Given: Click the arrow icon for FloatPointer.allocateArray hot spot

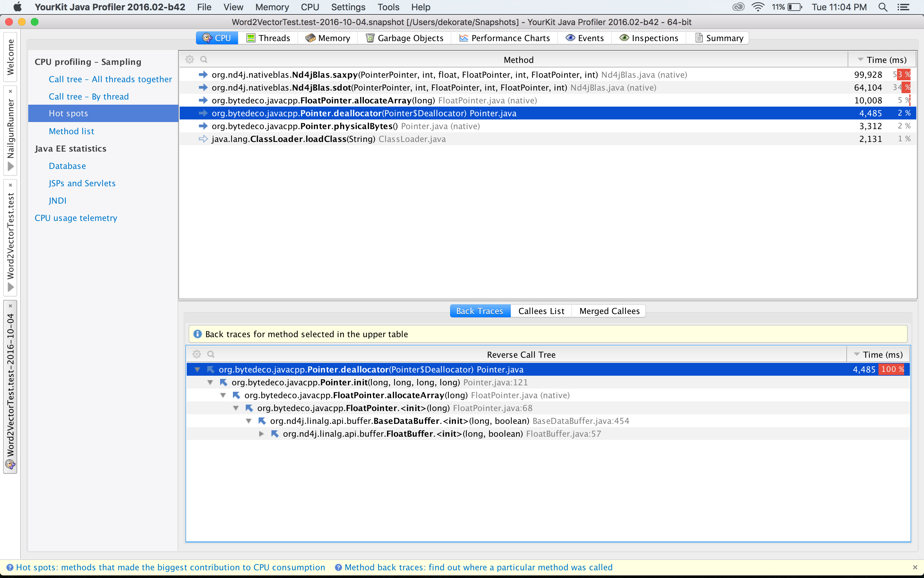Looking at the screenshot, I should [x=203, y=100].
